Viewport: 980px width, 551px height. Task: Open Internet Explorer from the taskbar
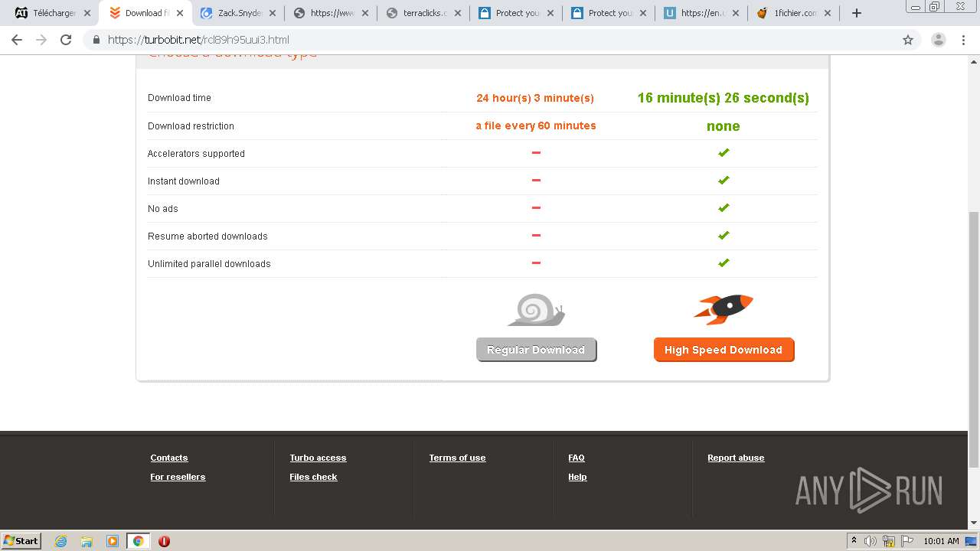click(60, 541)
